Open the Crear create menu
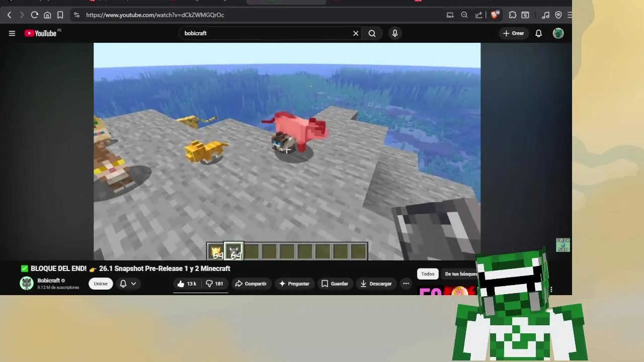 click(x=513, y=33)
